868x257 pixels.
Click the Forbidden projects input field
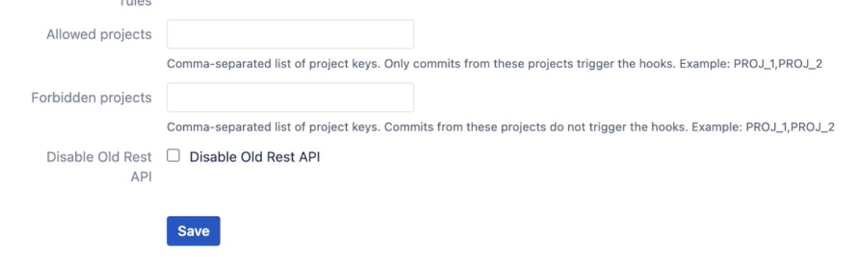[290, 97]
